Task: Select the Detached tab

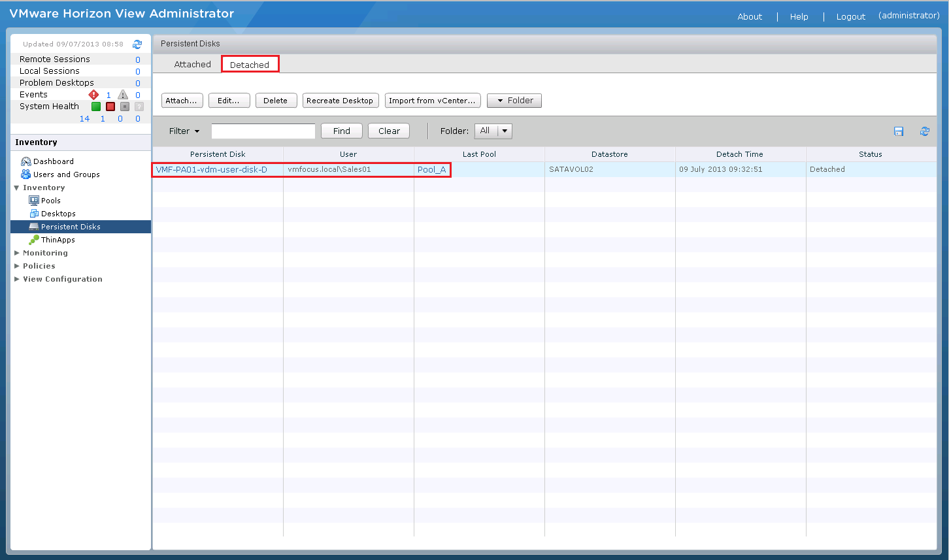Action: click(250, 65)
